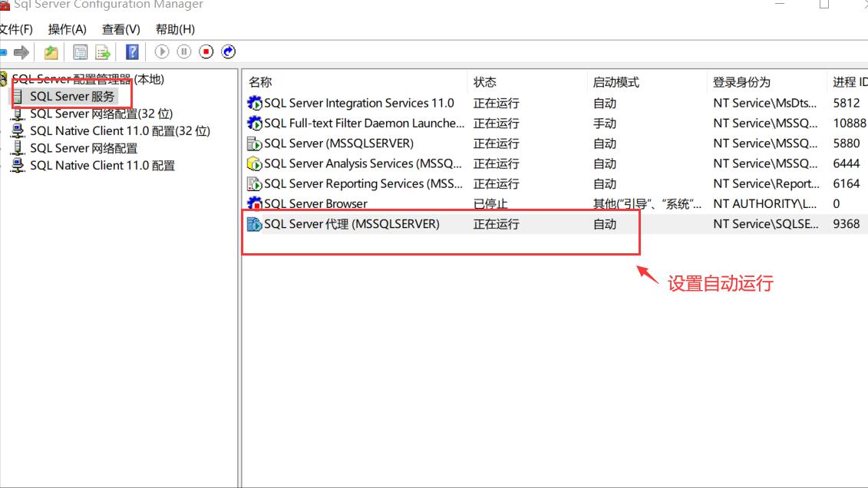Click process ID 5812 cell

point(847,103)
